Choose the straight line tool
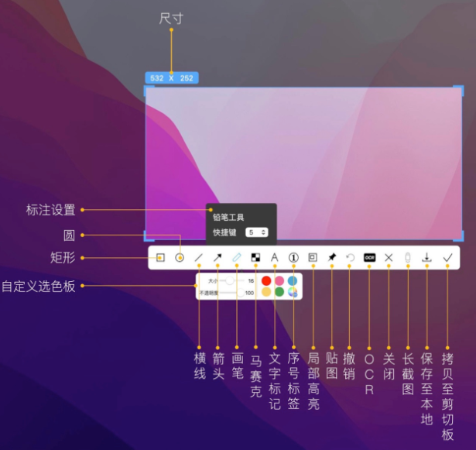Viewport: 476px width, 450px height. pyautogui.click(x=199, y=258)
